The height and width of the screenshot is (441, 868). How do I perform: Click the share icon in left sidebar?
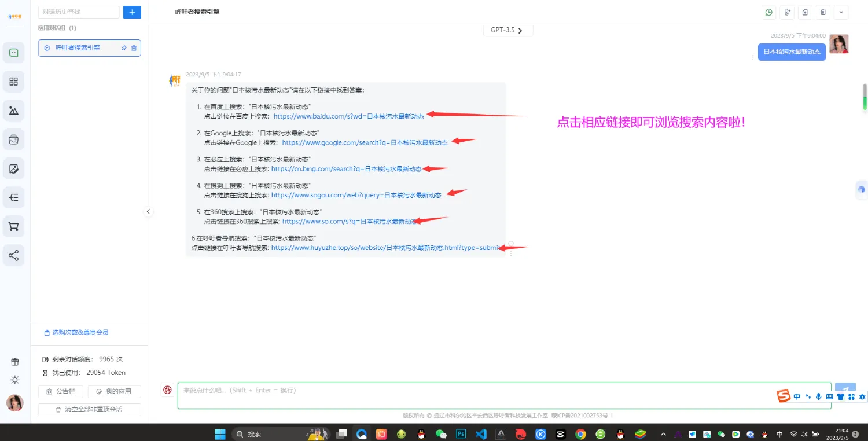point(13,255)
